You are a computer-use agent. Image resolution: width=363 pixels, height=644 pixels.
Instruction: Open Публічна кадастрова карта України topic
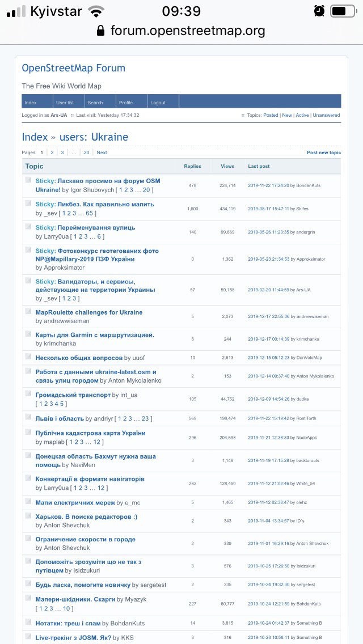click(90, 433)
